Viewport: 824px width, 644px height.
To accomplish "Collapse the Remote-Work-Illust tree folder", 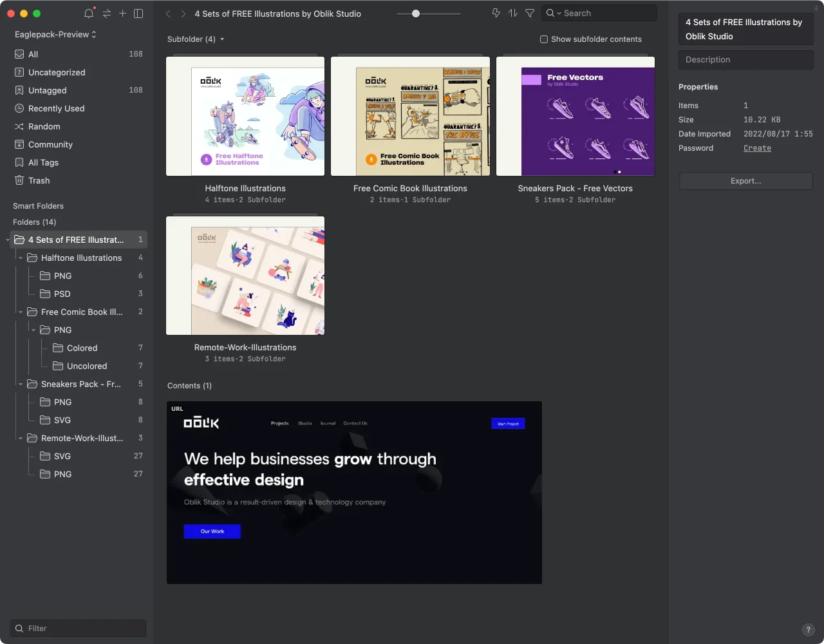I will point(21,438).
